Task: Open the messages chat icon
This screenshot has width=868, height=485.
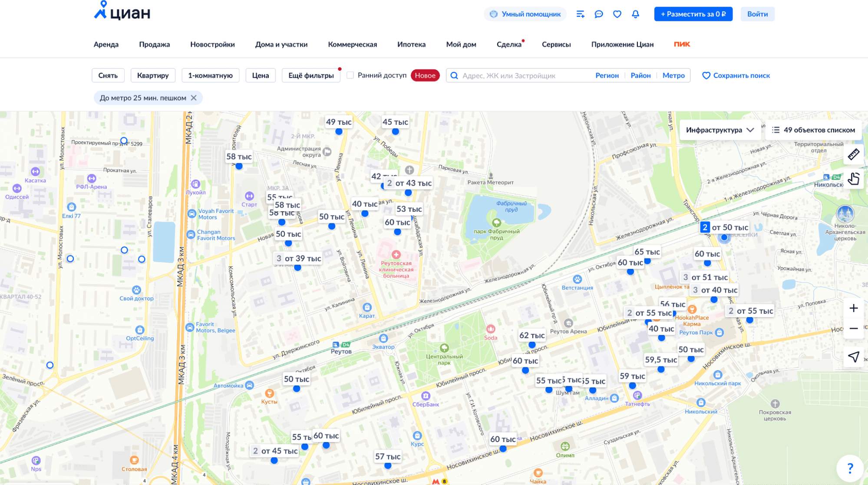Action: click(599, 14)
